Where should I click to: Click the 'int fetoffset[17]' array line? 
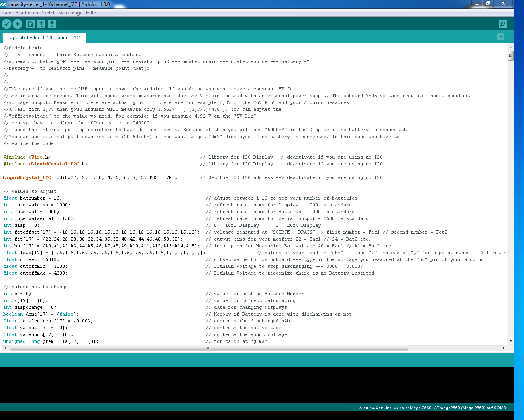point(102,232)
